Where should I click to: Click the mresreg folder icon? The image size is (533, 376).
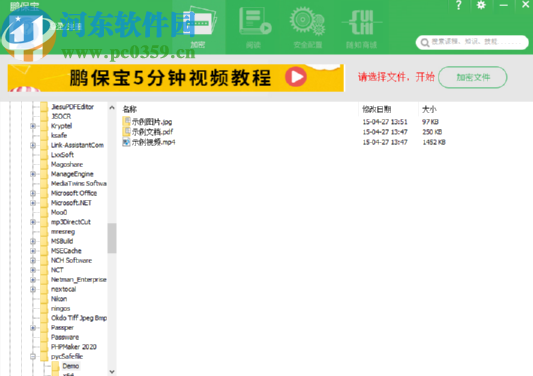tap(44, 232)
